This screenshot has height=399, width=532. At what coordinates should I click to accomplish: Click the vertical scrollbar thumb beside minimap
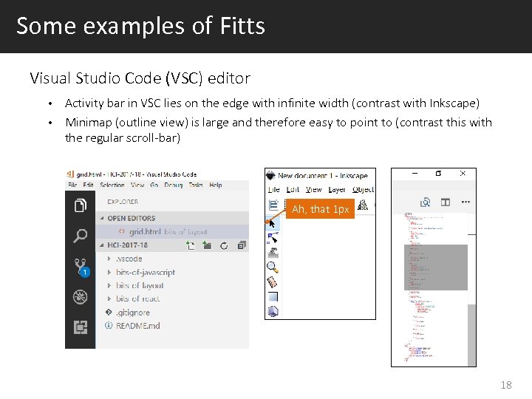[471, 335]
